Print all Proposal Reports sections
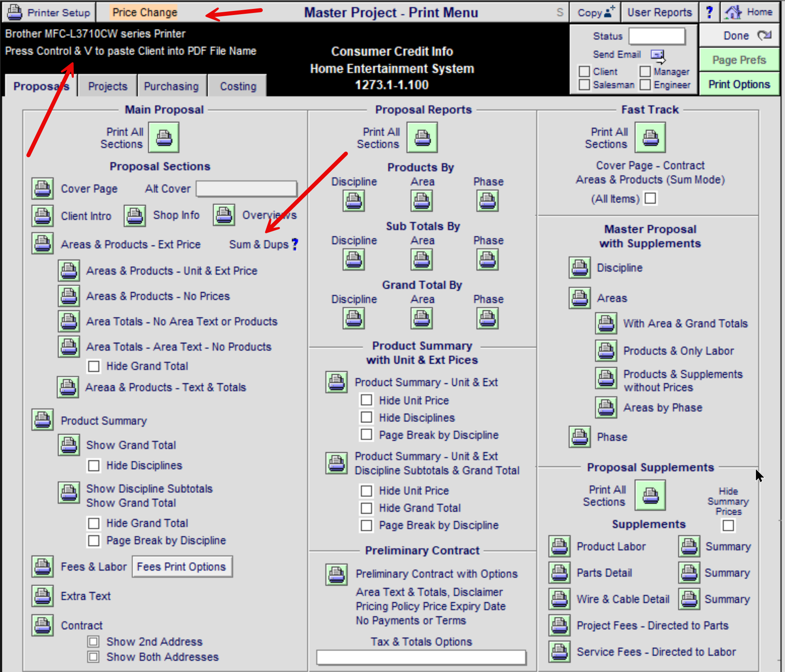 click(422, 138)
